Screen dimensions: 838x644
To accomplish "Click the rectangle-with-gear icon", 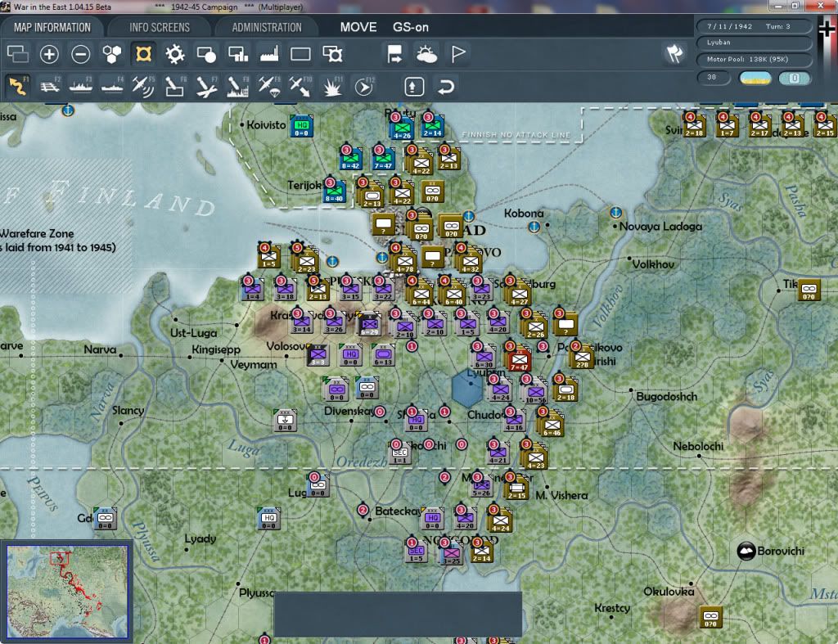I will coord(332,54).
